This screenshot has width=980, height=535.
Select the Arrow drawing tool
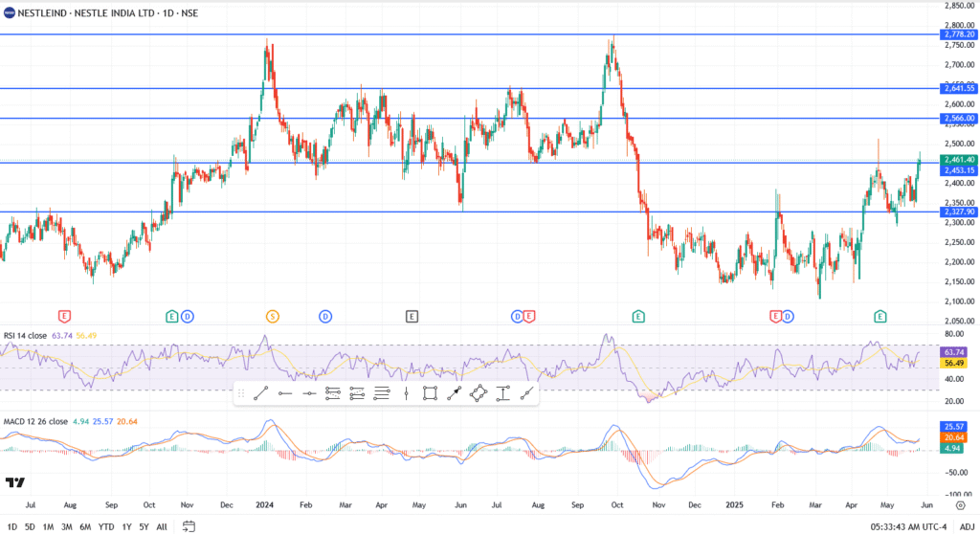pyautogui.click(x=455, y=393)
